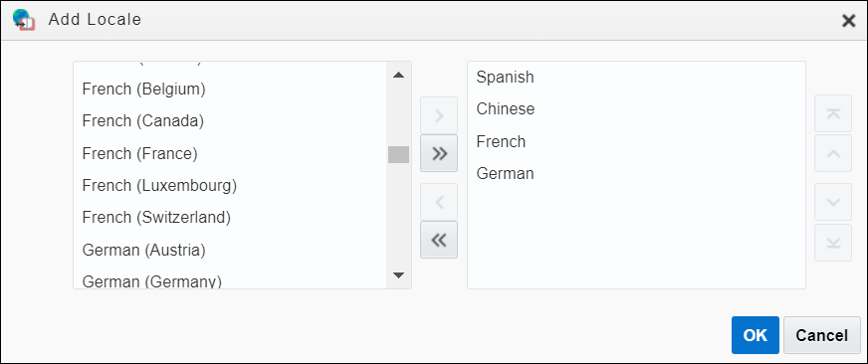Close the Add Locale dialog
This screenshot has height=364, width=868.
coord(848,21)
